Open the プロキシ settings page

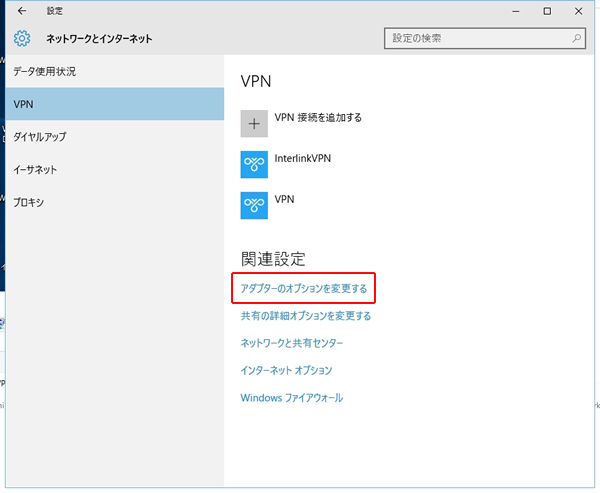click(x=28, y=203)
